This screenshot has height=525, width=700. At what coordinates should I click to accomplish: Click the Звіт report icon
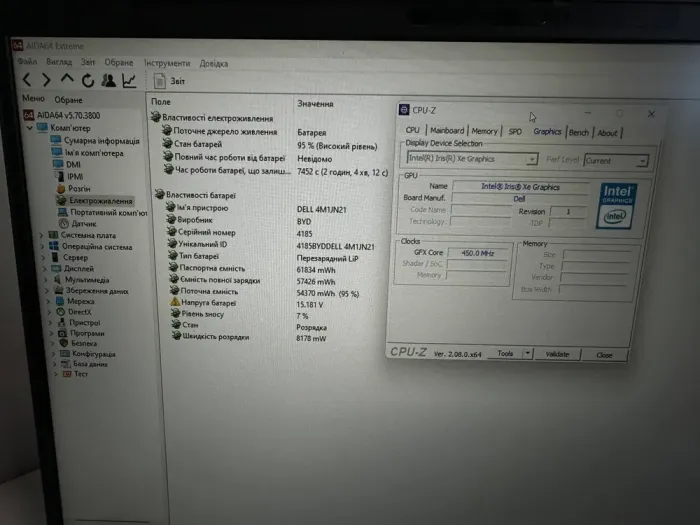(160, 81)
